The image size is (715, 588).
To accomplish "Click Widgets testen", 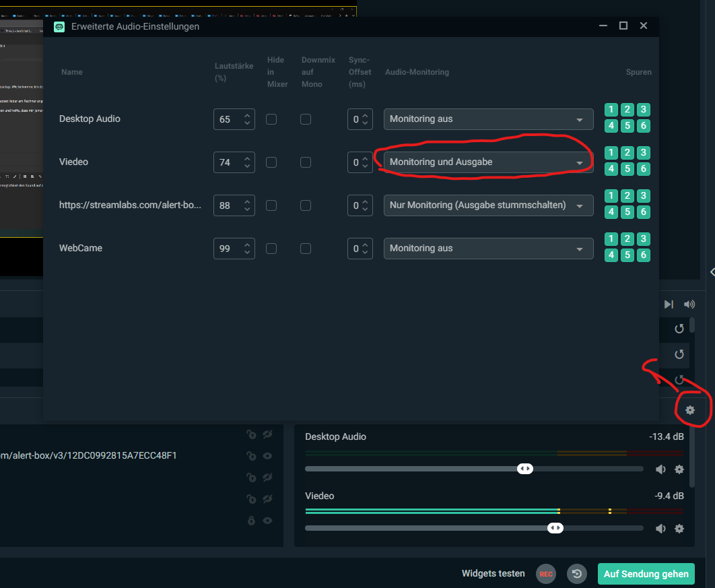I will click(x=493, y=574).
